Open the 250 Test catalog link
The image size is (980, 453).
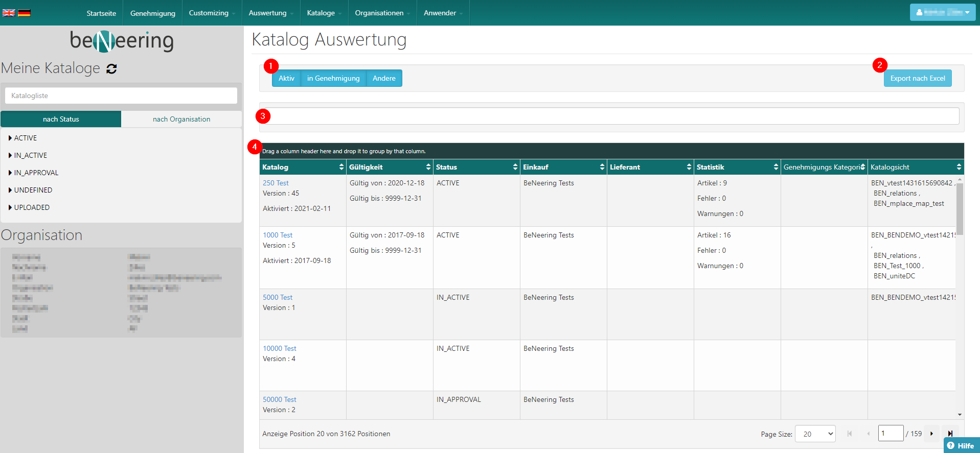click(276, 183)
